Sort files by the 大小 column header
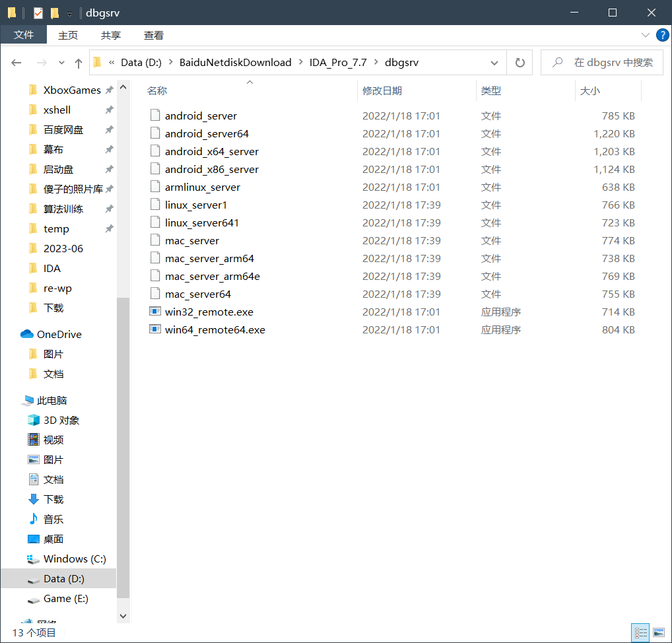 pos(589,91)
